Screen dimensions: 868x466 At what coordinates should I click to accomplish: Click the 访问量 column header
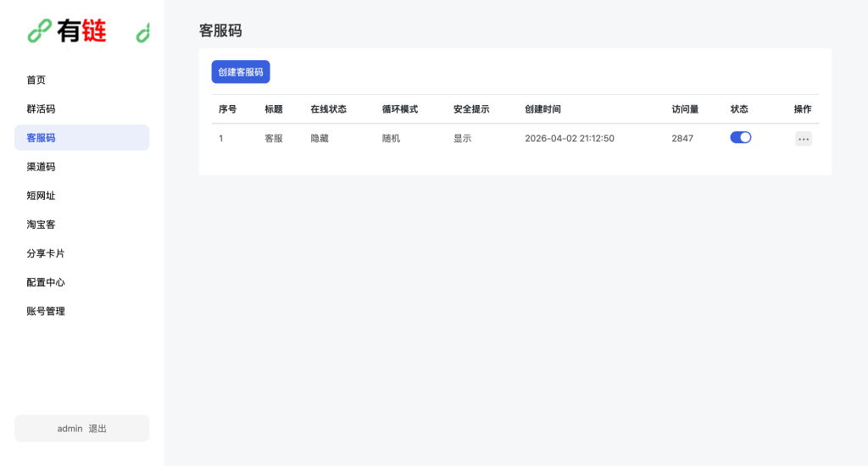point(685,109)
